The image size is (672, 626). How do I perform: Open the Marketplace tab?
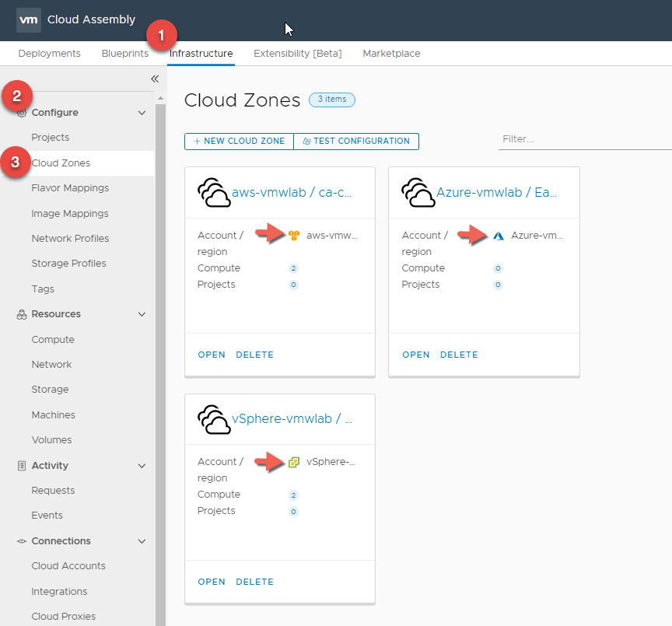[x=391, y=54]
